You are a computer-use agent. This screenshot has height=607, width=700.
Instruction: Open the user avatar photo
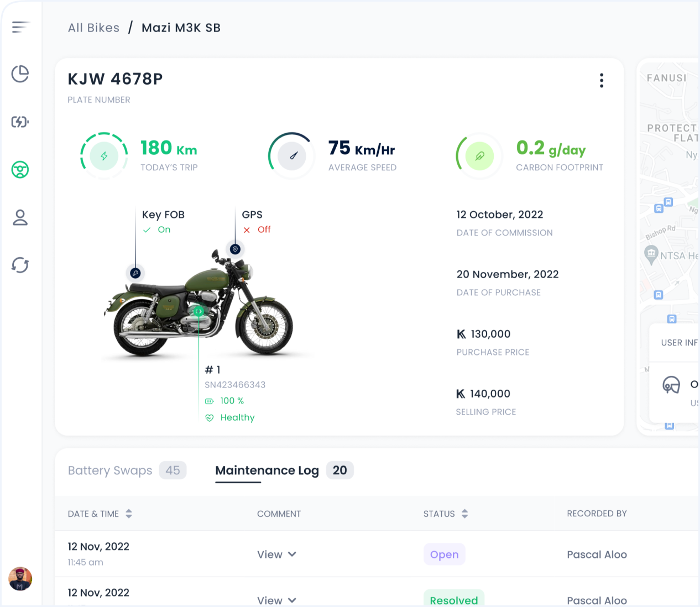coord(20,579)
